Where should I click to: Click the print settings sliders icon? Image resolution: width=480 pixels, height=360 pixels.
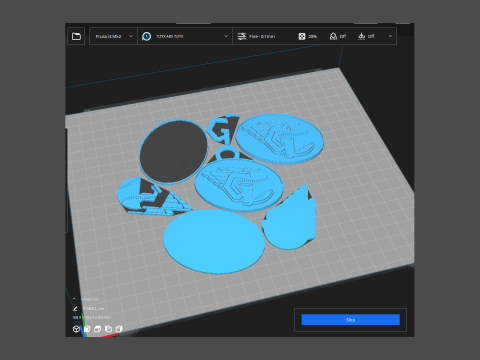pos(242,36)
